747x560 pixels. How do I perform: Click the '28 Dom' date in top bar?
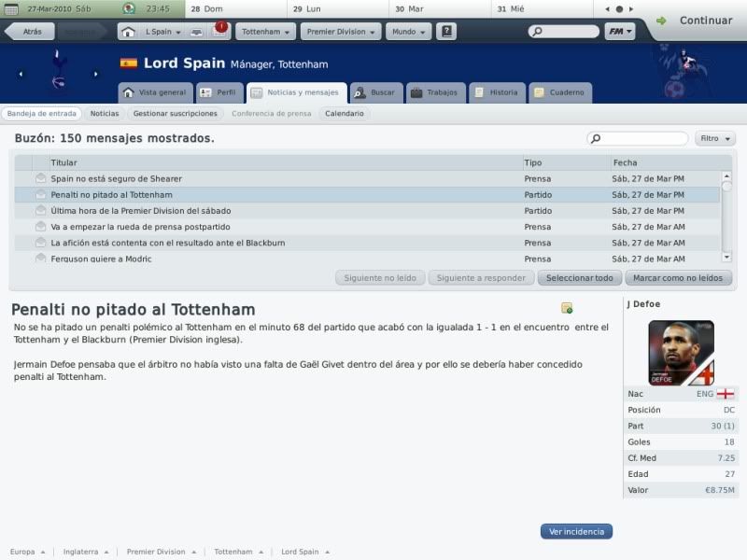coord(206,9)
